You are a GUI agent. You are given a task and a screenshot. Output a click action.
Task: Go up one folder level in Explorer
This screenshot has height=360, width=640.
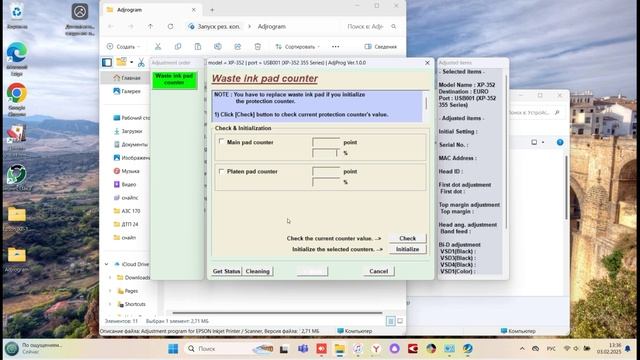pos(151,27)
